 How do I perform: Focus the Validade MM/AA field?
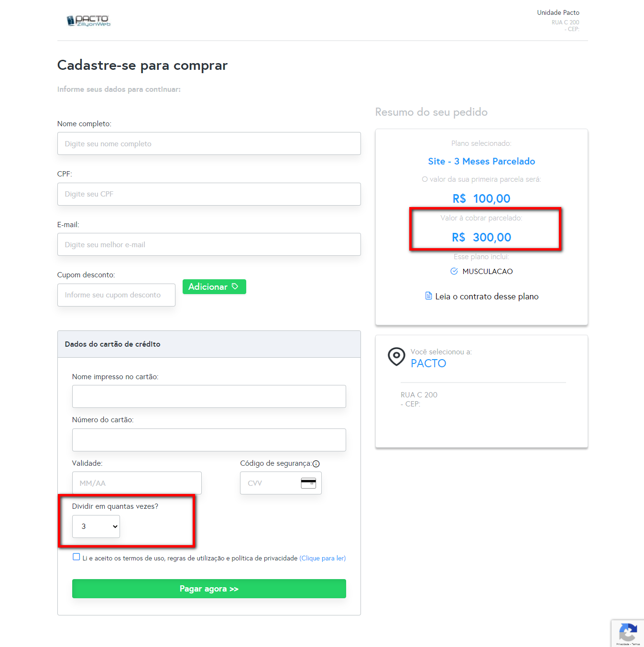pos(137,483)
